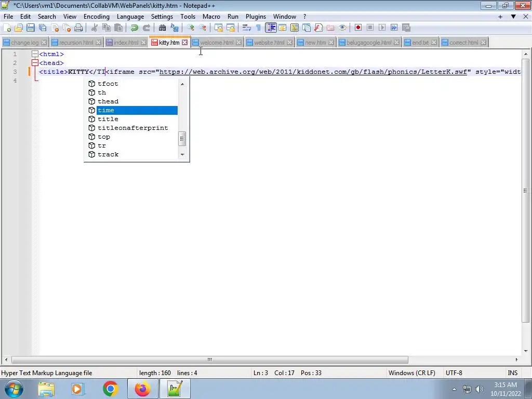Switch to the change.log tab

(x=24, y=43)
